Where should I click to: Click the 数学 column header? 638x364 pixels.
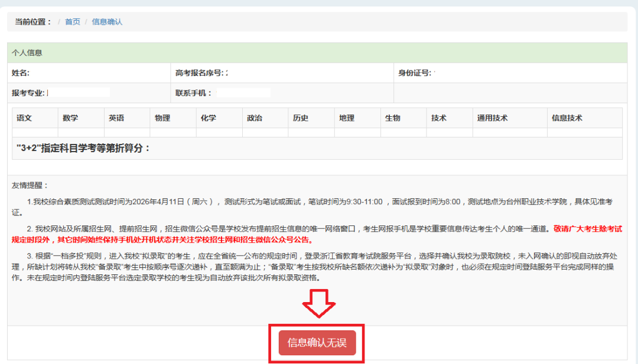pyautogui.click(x=70, y=118)
